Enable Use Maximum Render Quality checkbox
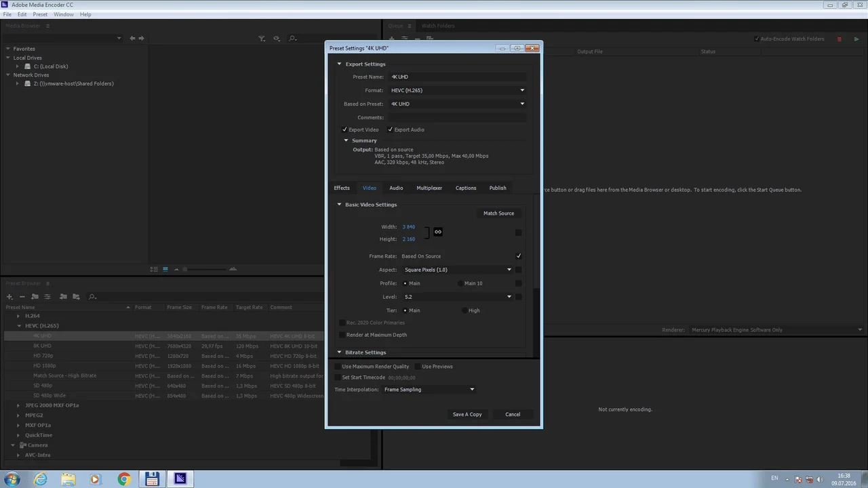The width and height of the screenshot is (868, 488). [338, 367]
